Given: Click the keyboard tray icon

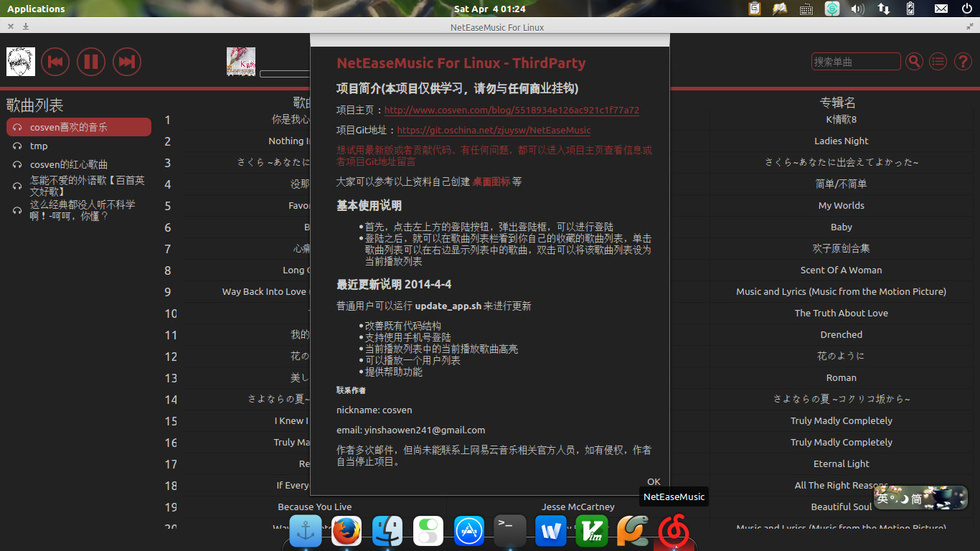Looking at the screenshot, I should pos(806,9).
